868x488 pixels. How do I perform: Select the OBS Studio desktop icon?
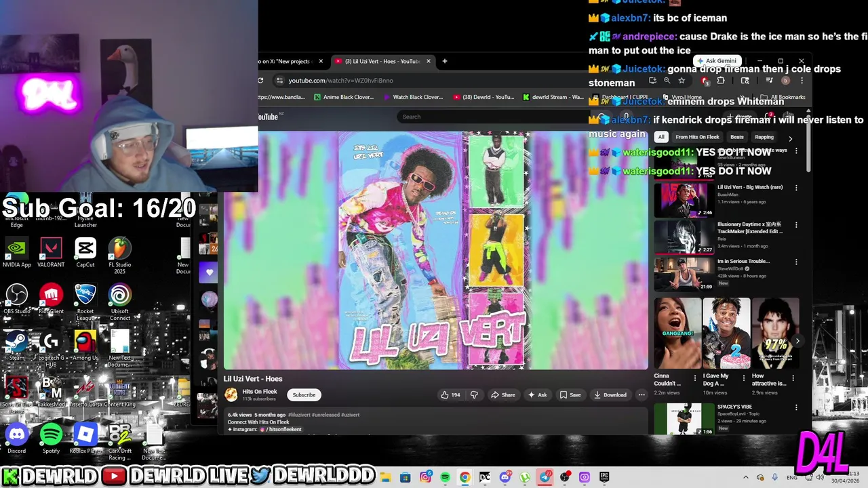[x=16, y=300]
